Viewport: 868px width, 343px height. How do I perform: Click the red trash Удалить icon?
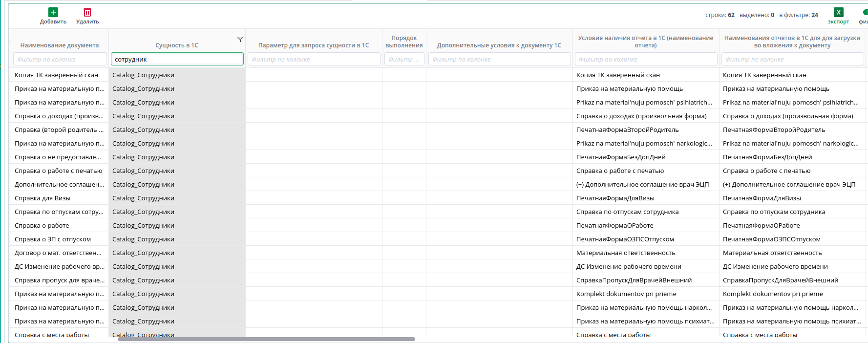tap(87, 12)
